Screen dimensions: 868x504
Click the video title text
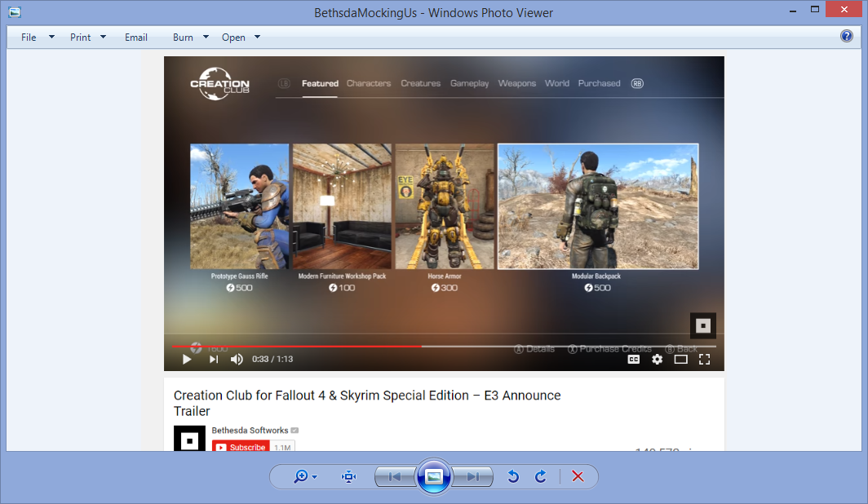367,404
